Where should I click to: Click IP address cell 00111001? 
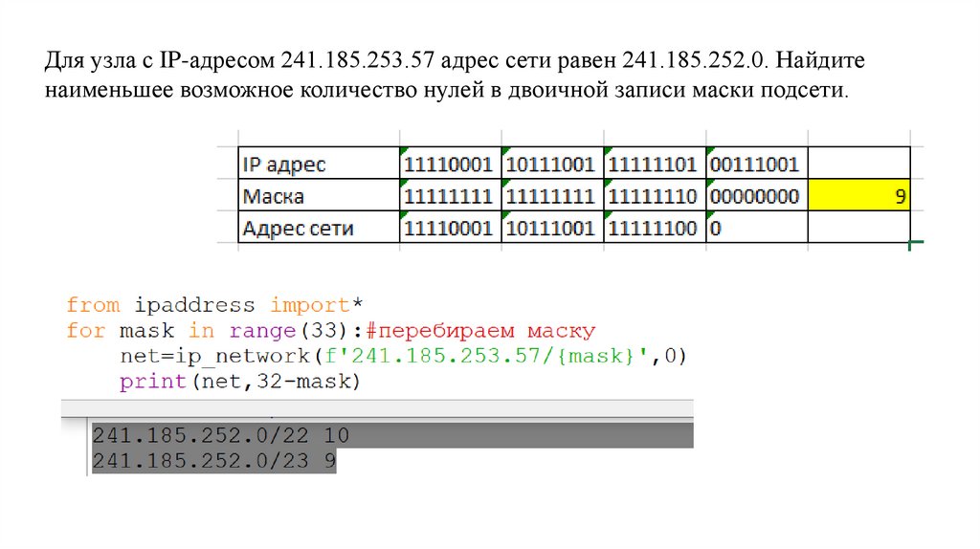point(756,164)
